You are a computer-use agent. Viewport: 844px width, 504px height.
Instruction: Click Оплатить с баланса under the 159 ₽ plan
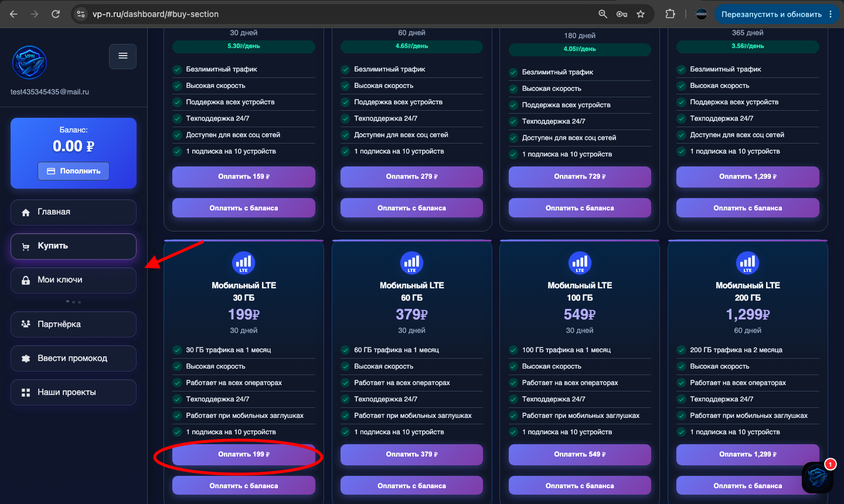[x=244, y=208]
